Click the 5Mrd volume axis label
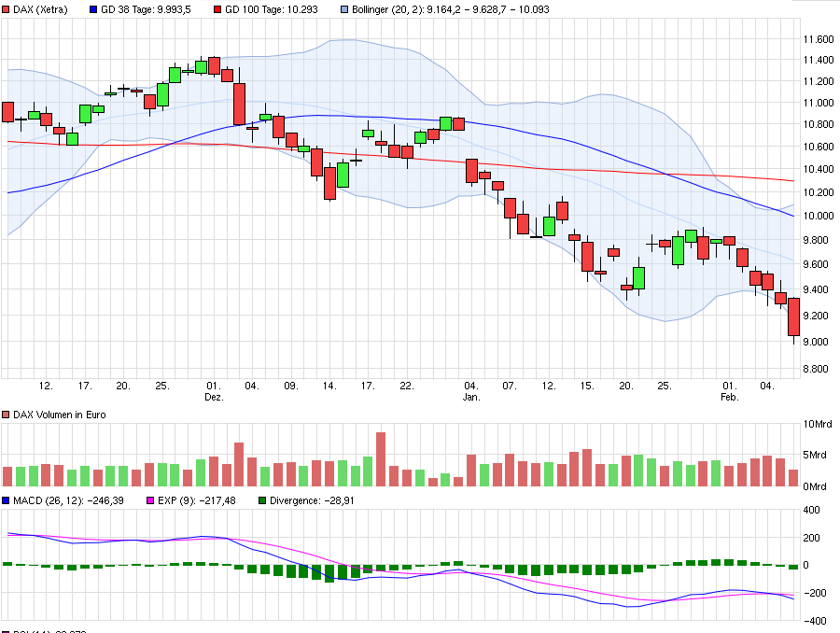Screen dimensions: 840x633 pyautogui.click(x=815, y=455)
